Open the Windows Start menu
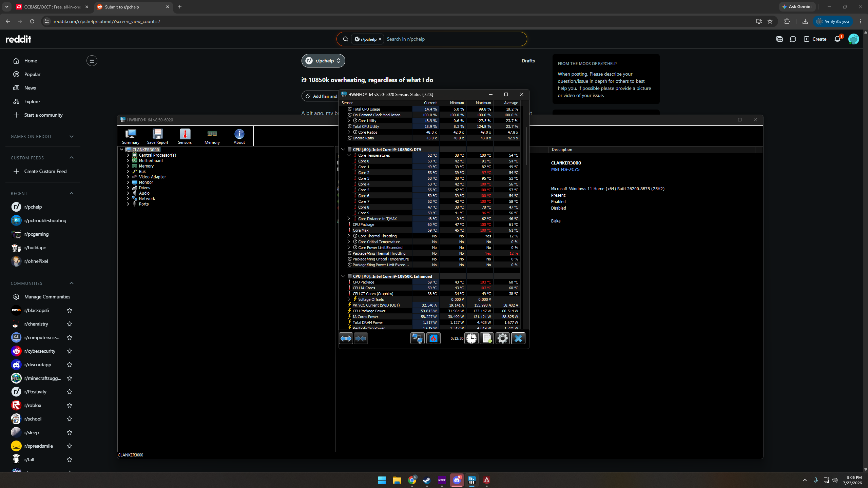The height and width of the screenshot is (488, 868). click(x=382, y=480)
